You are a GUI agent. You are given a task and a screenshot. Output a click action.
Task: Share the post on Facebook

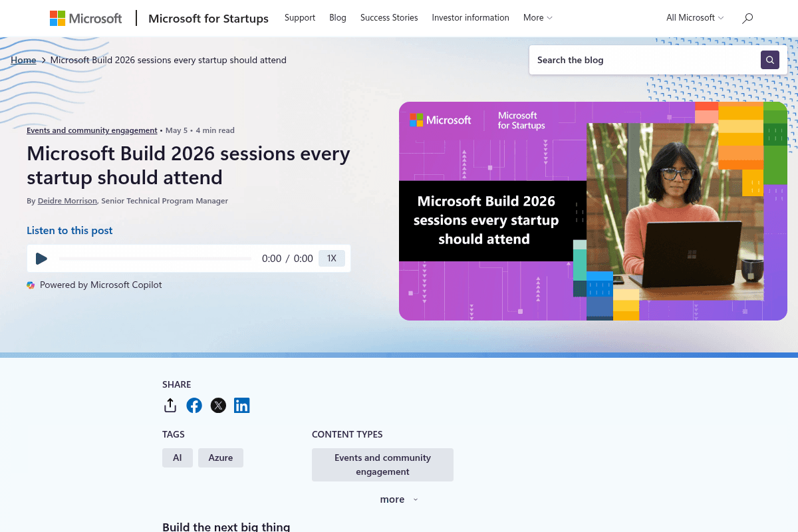coord(194,405)
